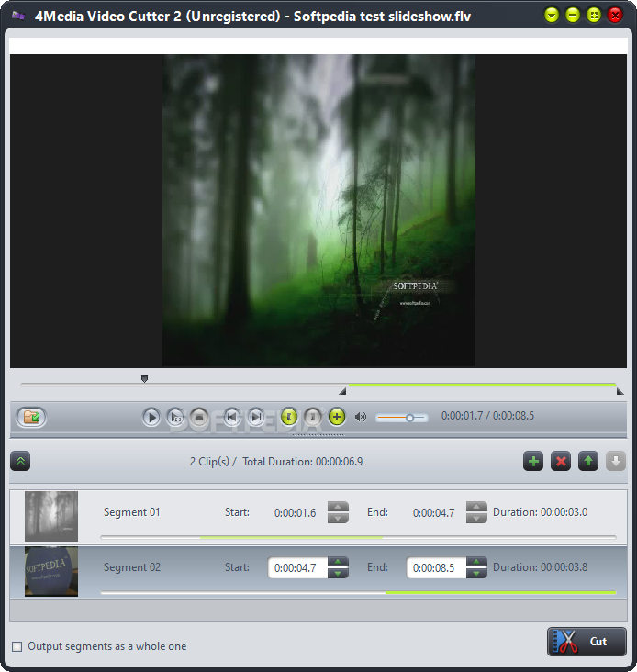This screenshot has width=637, height=672.
Task: Increase Segment 01 end time
Action: (476, 507)
